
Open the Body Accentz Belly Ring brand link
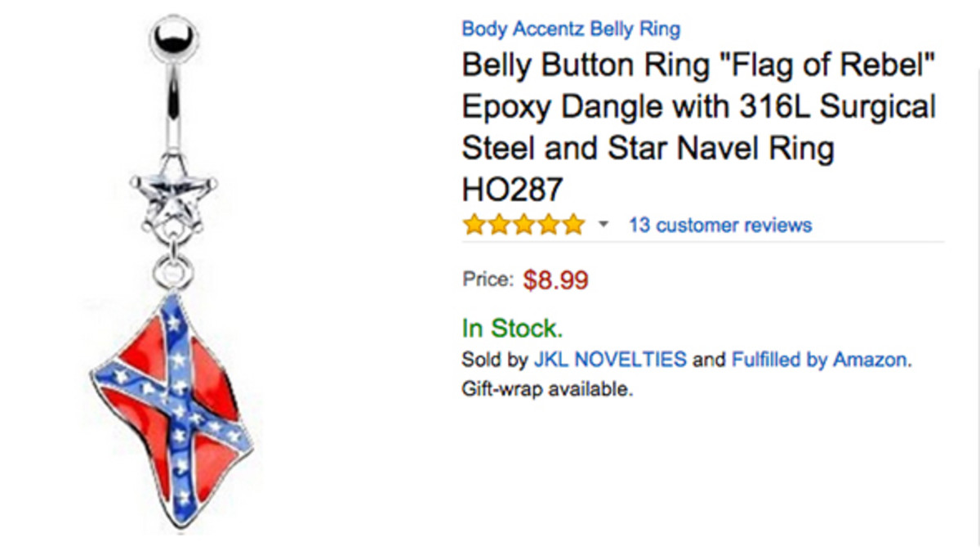point(570,29)
